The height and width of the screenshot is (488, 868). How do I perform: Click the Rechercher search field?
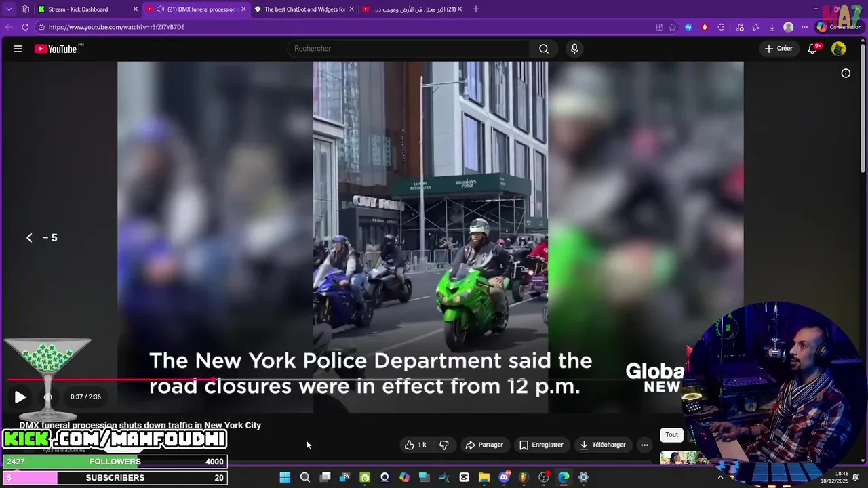click(409, 49)
